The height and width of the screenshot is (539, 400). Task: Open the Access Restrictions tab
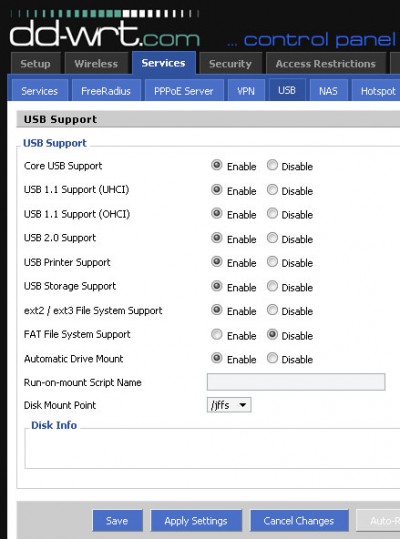coord(325,64)
